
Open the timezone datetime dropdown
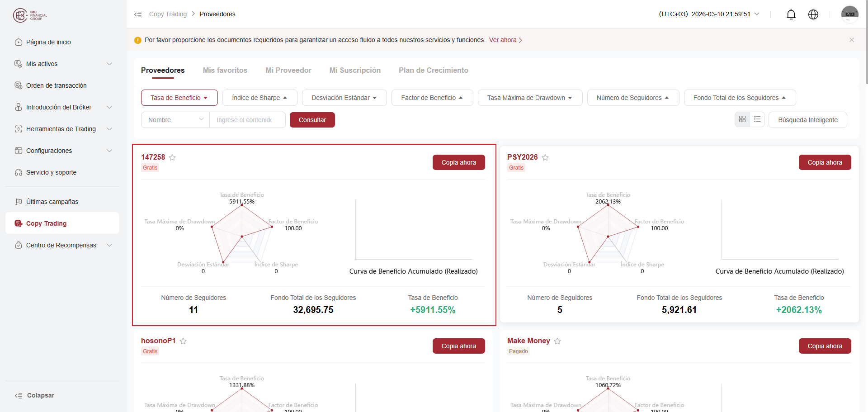(709, 14)
